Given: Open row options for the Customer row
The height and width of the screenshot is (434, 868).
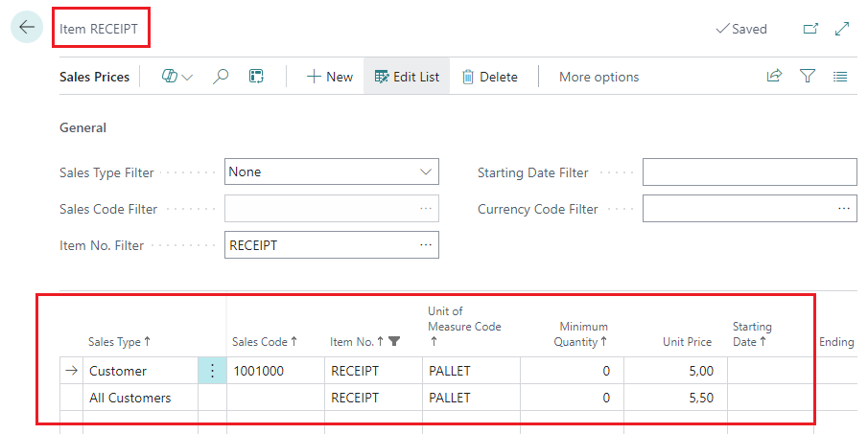Looking at the screenshot, I should point(212,371).
